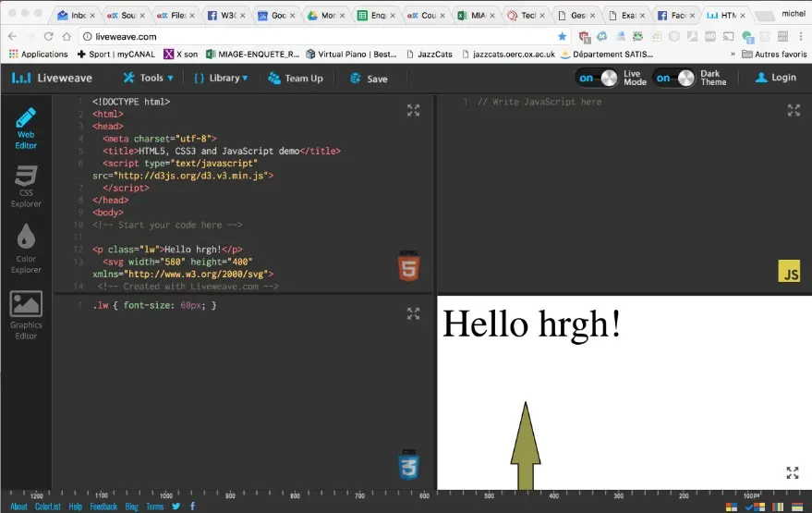Maximize the JavaScript editor pane

794,110
